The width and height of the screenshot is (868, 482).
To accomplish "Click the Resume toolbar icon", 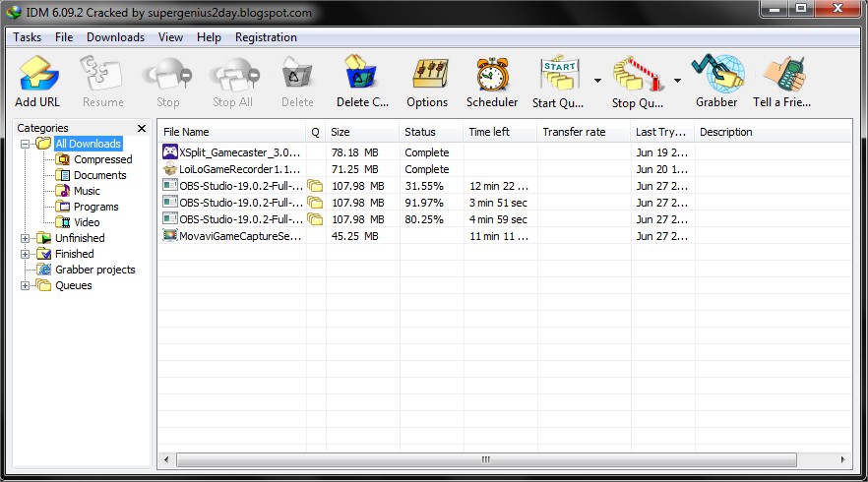I will coord(101,73).
